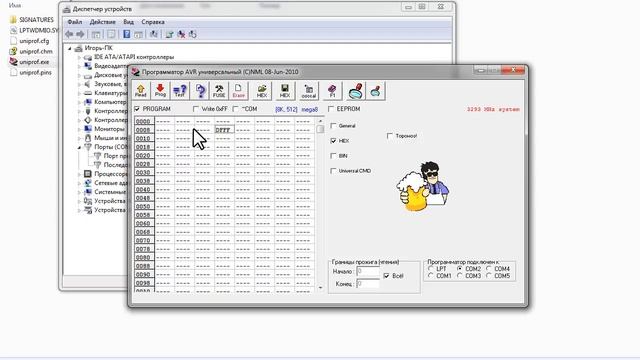The width and height of the screenshot is (640, 360).
Task: Open the FUSE bits tool
Action: pos(219,91)
